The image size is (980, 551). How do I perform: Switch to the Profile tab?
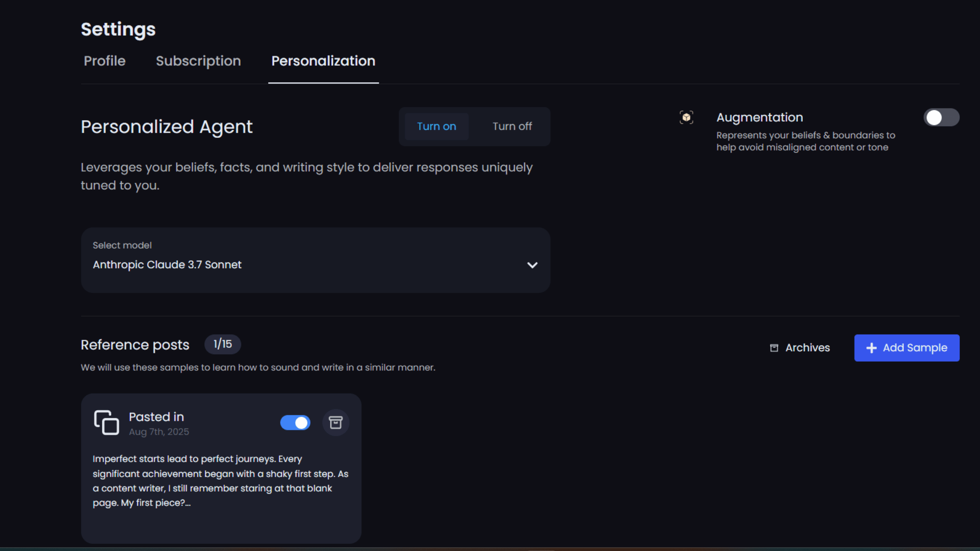coord(104,61)
